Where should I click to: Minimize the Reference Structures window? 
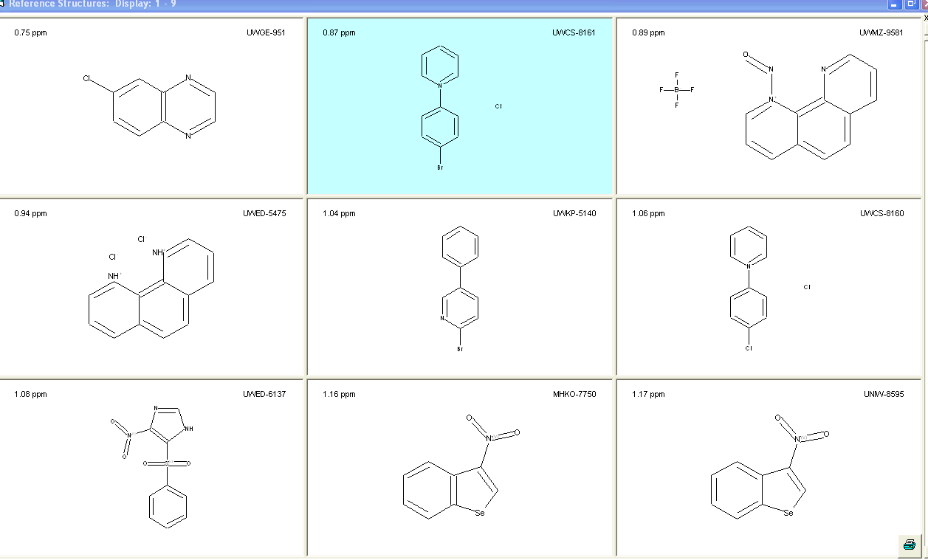(x=893, y=4)
